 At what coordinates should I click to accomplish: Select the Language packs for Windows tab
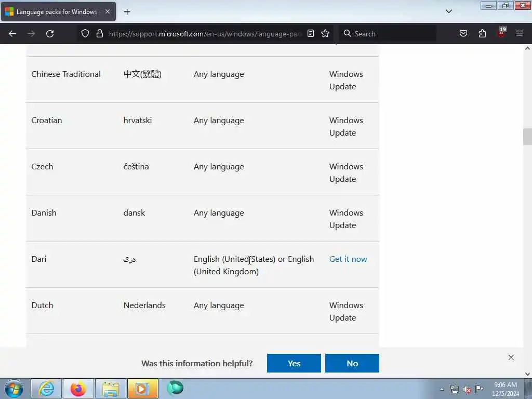click(58, 12)
